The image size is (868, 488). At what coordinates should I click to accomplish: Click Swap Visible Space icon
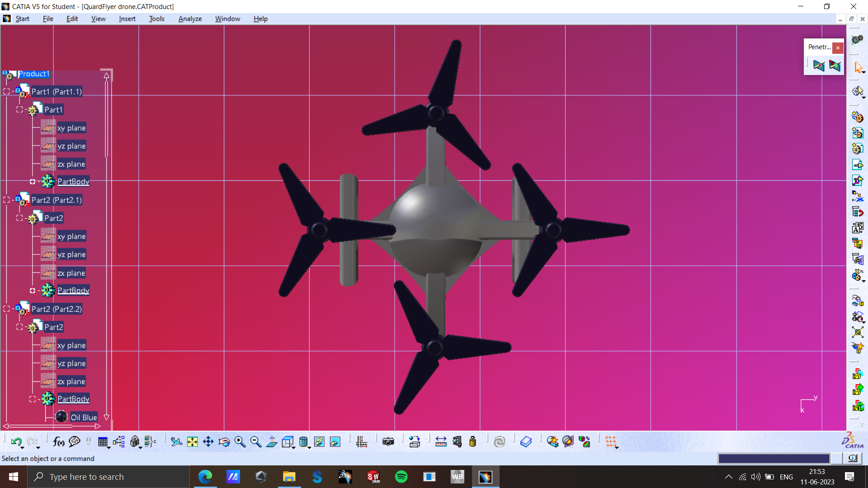click(335, 441)
